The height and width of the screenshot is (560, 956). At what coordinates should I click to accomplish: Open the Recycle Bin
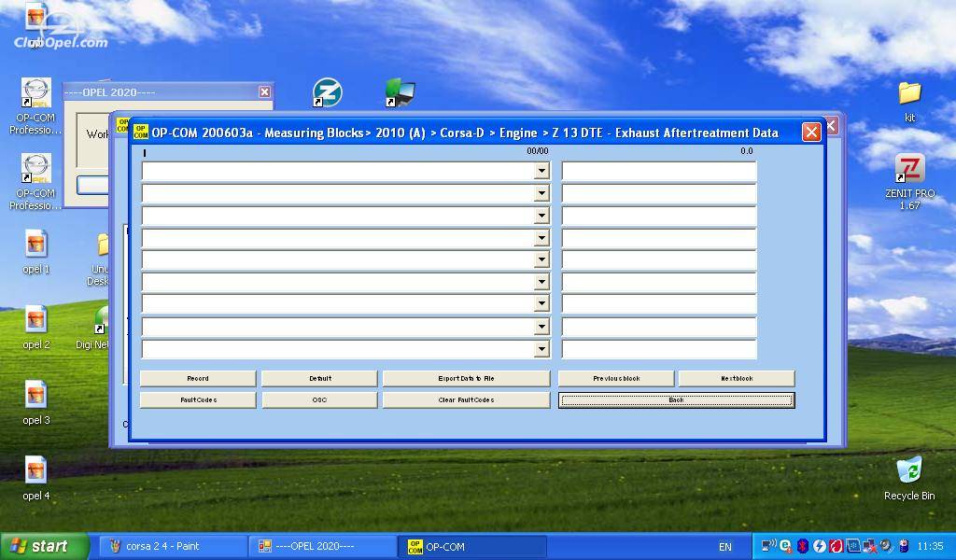tap(909, 477)
